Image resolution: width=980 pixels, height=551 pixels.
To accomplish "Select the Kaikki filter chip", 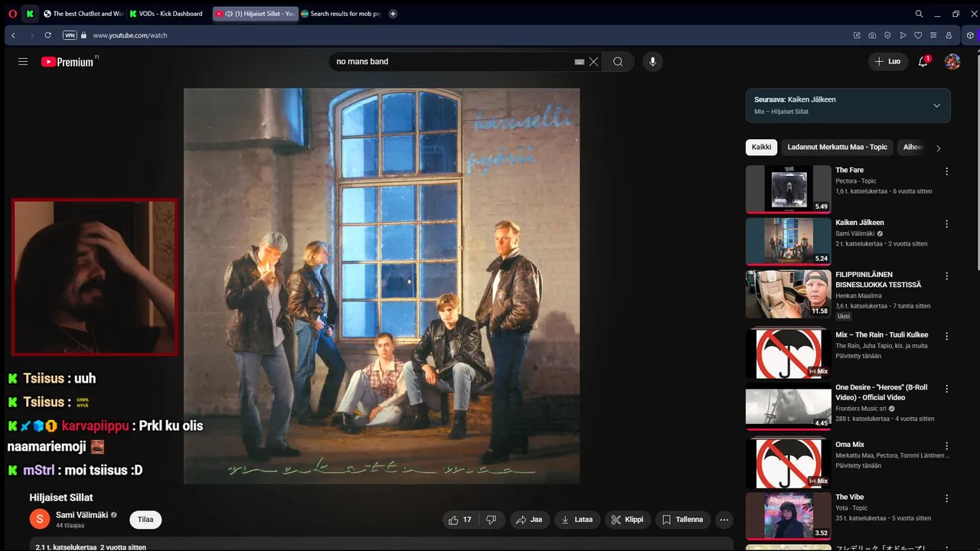I will [x=761, y=147].
